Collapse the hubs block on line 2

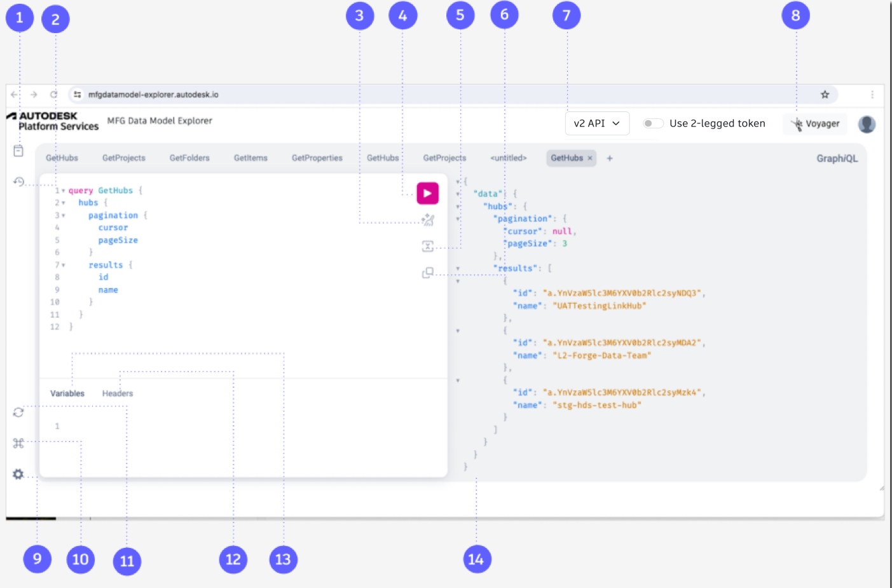pyautogui.click(x=64, y=203)
